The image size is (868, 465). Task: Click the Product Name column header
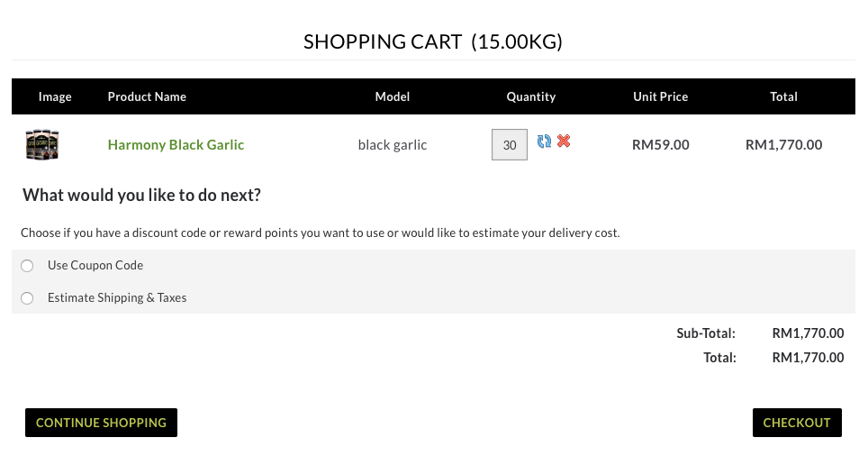pos(147,96)
